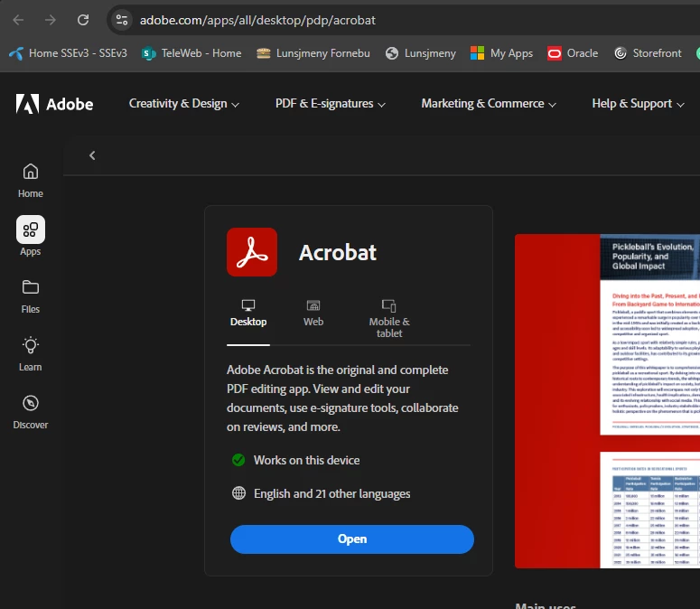Screen dimensions: 700x609
Task: Reload the page with the refresh icon
Action: pos(83,20)
